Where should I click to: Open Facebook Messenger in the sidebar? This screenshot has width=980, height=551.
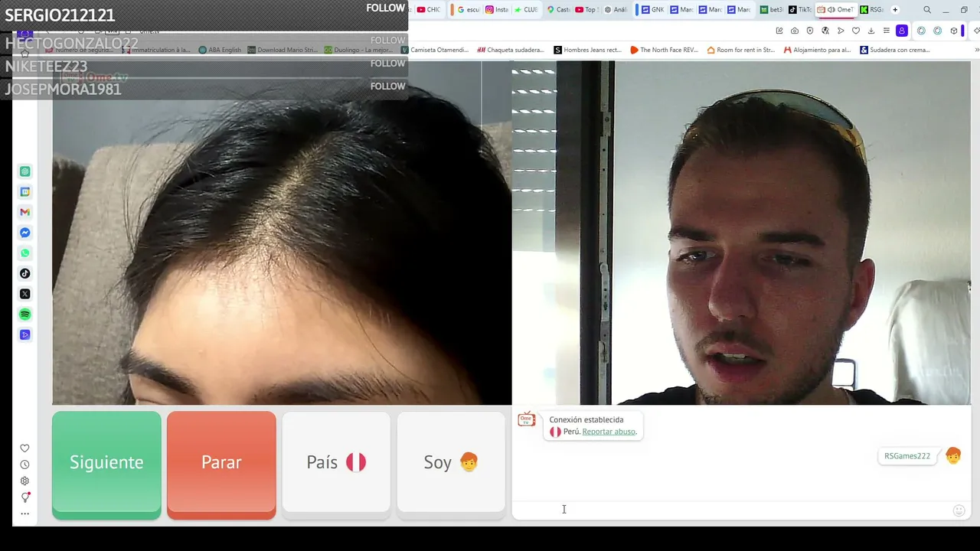pyautogui.click(x=25, y=233)
